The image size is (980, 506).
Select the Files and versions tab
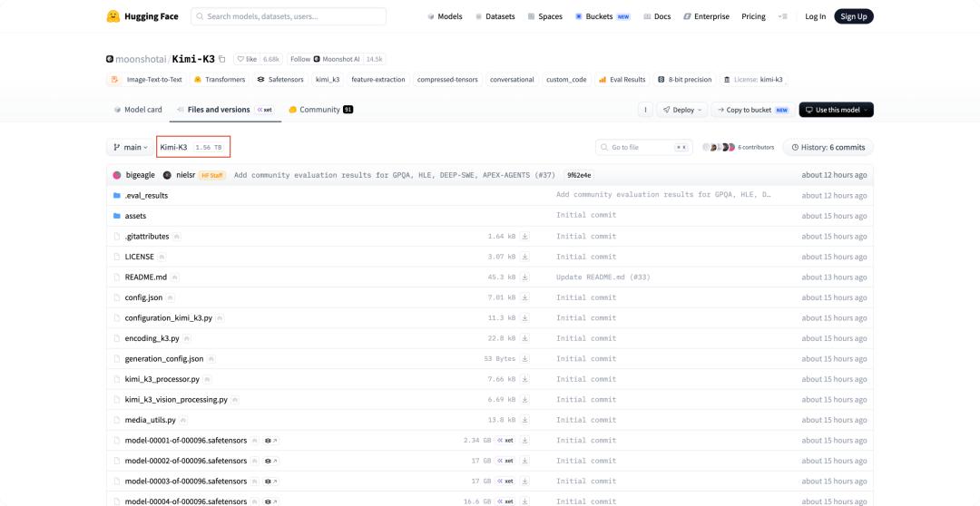point(225,110)
